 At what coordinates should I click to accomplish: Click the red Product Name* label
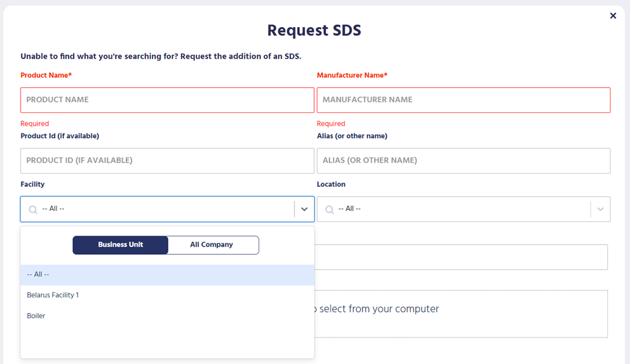[x=46, y=76]
